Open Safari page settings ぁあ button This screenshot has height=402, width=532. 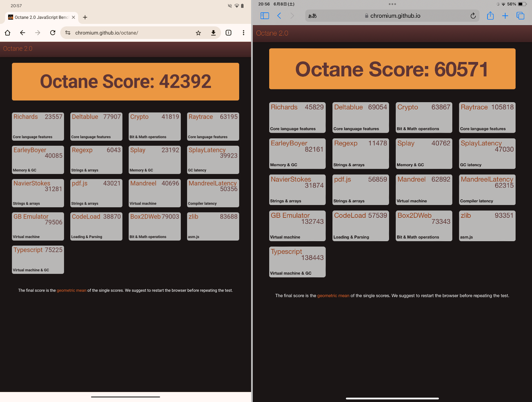312,16
